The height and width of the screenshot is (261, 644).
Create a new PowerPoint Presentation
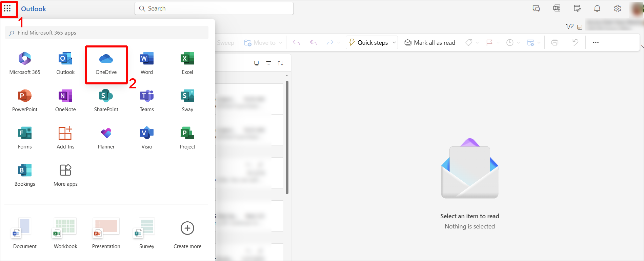[106, 234]
